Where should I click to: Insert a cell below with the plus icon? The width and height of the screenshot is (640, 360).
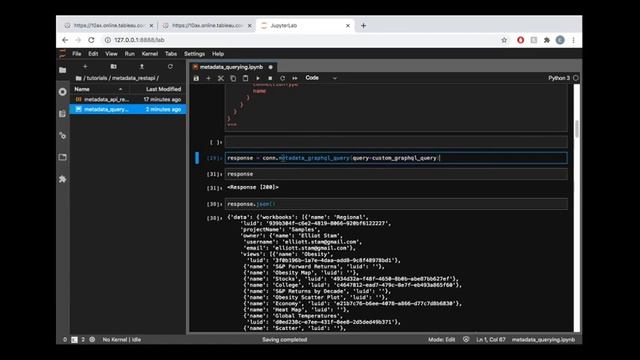point(209,78)
